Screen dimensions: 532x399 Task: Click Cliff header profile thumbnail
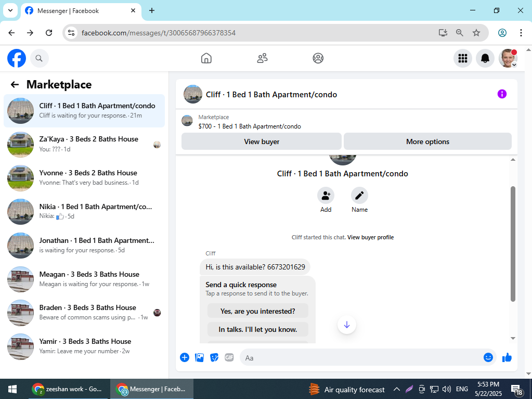coord(193,94)
